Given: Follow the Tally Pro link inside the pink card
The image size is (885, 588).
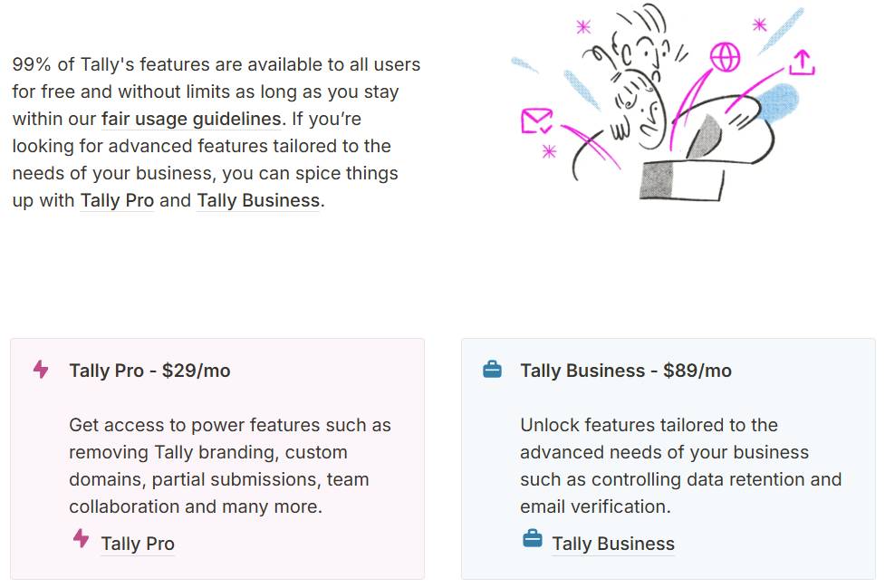Looking at the screenshot, I should point(138,543).
